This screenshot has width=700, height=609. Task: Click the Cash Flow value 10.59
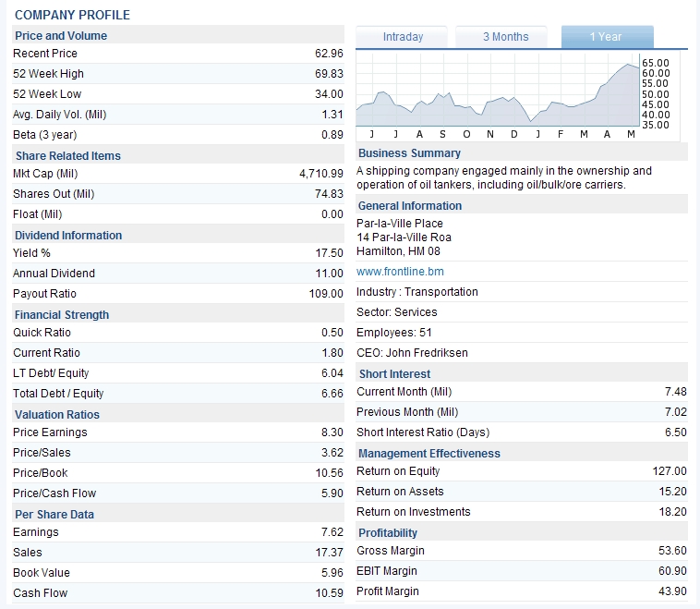coord(329,593)
